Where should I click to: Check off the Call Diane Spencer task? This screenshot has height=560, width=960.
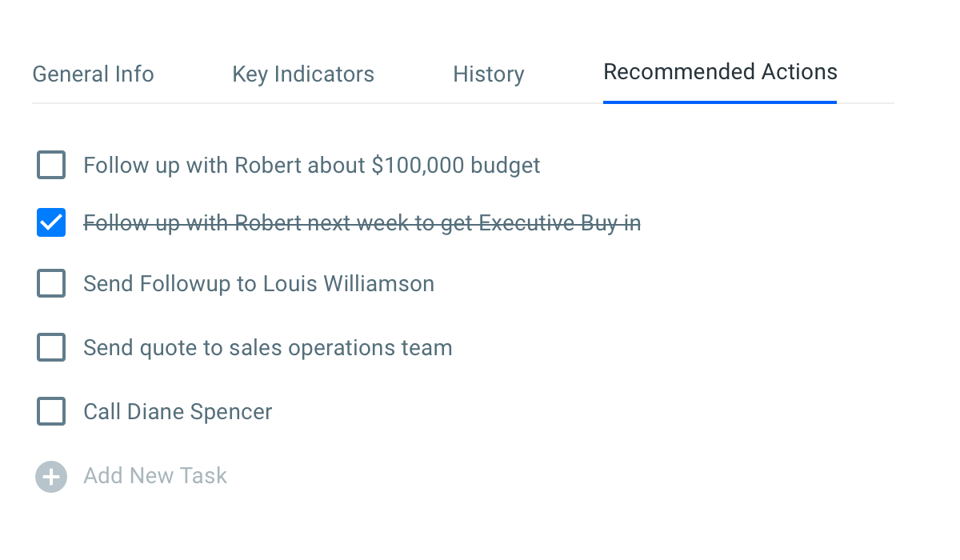(x=51, y=412)
